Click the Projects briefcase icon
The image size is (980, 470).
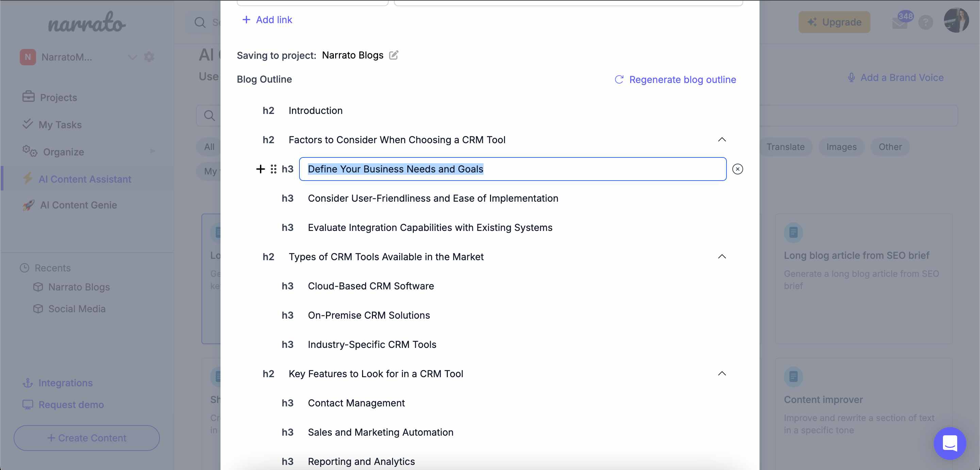28,97
